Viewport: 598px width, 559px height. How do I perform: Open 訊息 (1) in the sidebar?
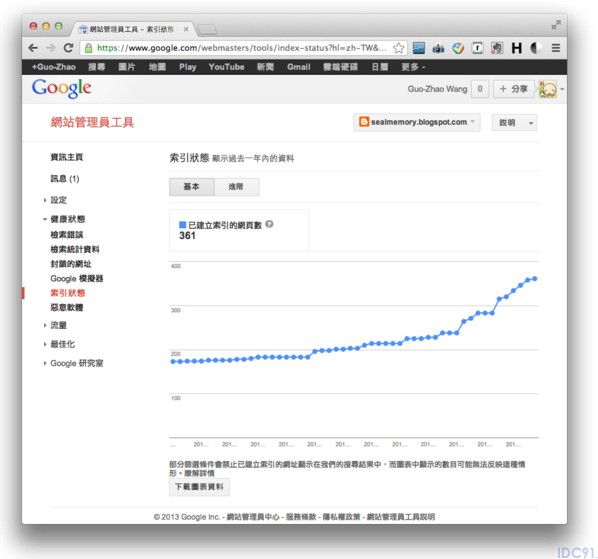coord(65,178)
